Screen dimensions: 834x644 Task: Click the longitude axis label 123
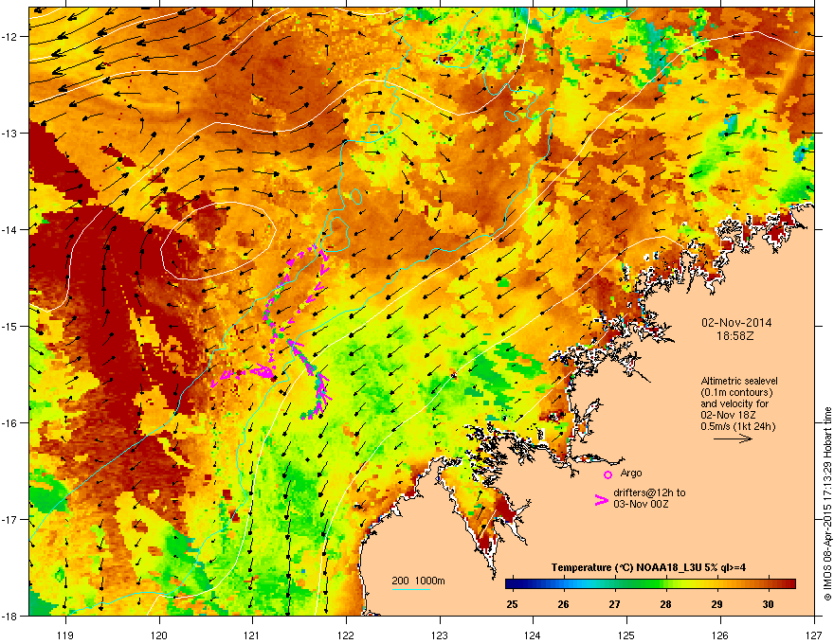tap(440, 635)
